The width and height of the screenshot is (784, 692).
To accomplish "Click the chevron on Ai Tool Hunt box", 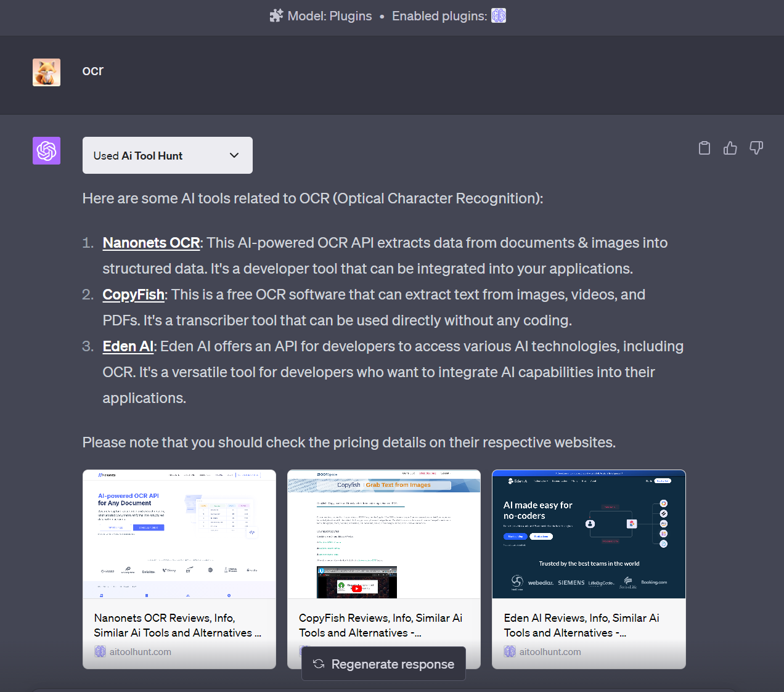I will [x=234, y=155].
